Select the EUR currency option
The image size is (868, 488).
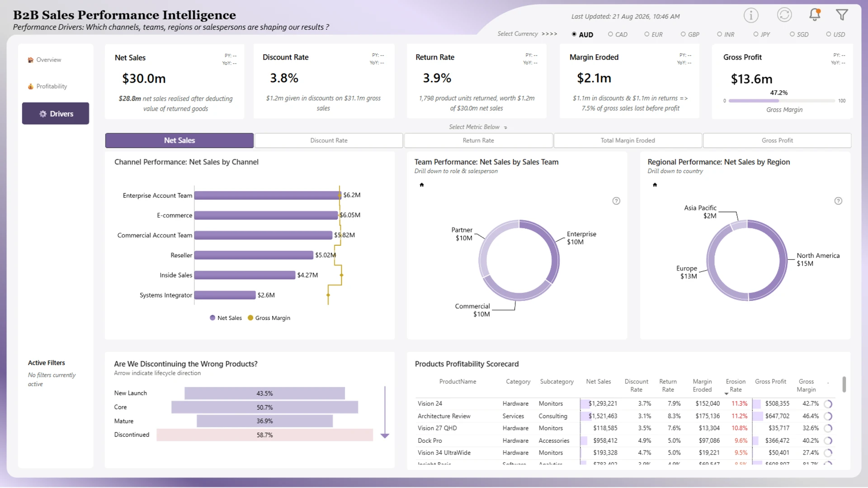pos(654,34)
